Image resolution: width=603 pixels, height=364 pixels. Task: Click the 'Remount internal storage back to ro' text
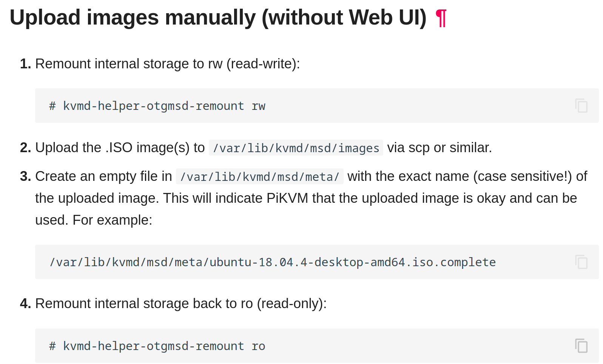[x=180, y=304]
